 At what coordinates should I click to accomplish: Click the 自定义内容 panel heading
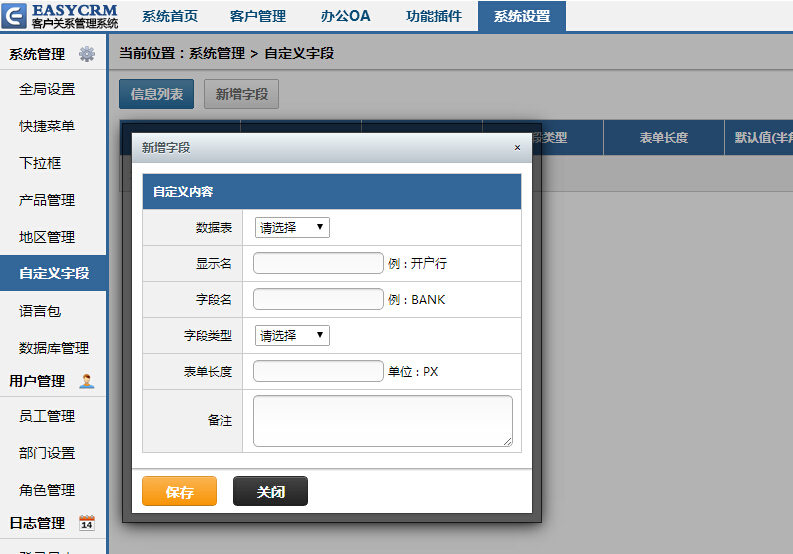(x=332, y=192)
